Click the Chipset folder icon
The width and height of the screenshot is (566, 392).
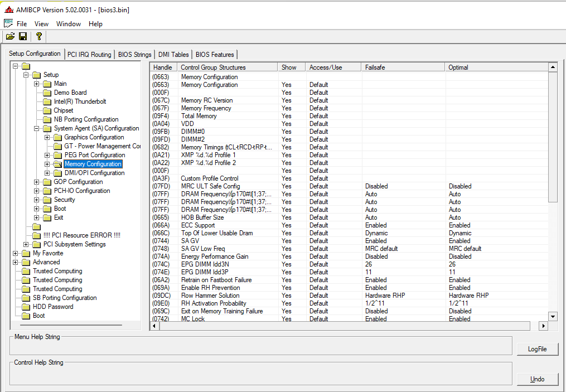point(47,111)
